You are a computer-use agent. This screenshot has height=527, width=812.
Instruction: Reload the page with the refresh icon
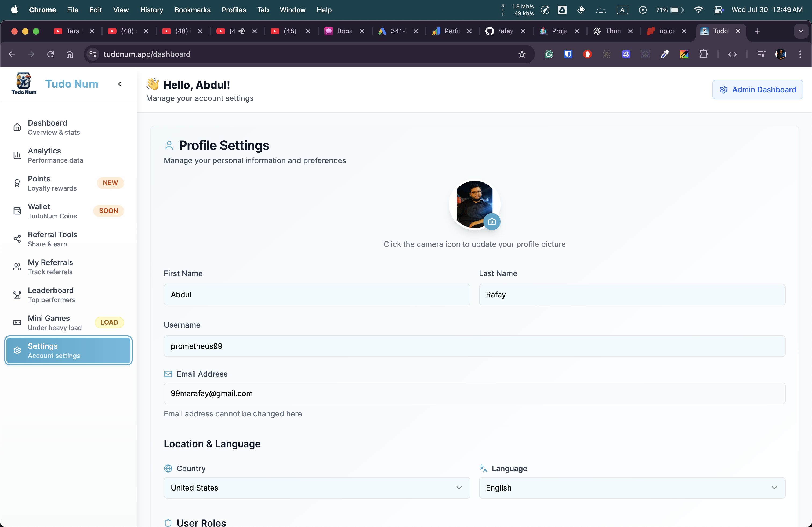[x=50, y=54]
